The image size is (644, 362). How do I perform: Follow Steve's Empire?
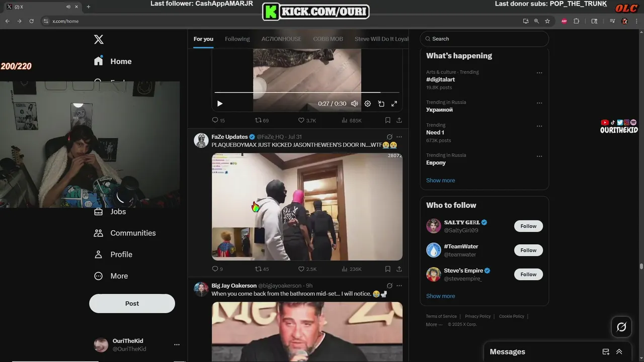pos(528,275)
